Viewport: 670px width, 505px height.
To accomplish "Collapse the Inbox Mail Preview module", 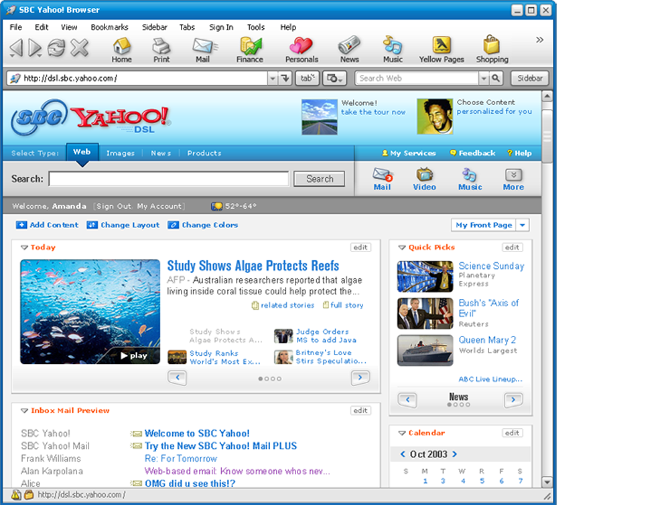I will (x=24, y=411).
